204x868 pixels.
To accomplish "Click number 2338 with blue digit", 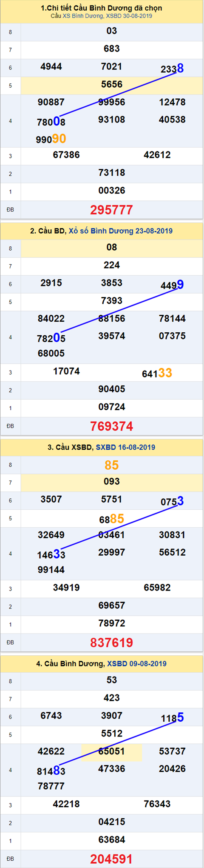I will 172,69.
